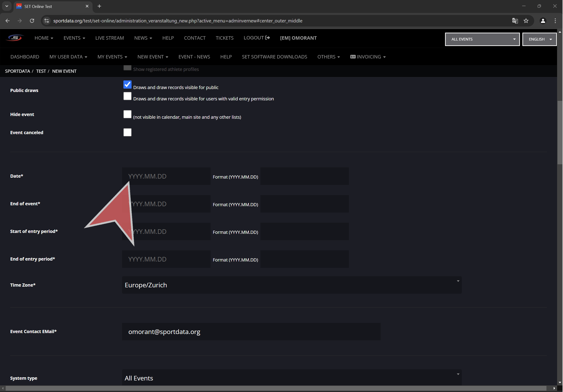
Task: Open the INVOICING menu
Action: 368,57
